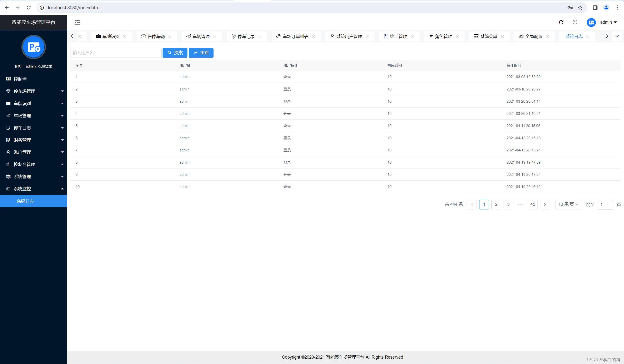
Task: Click the 操作时间 column header
Action: (x=514, y=65)
